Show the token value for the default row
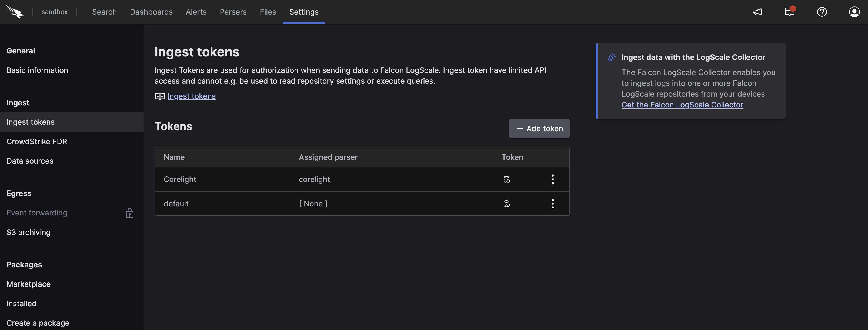Screen dimensions: 868x330 506,204
